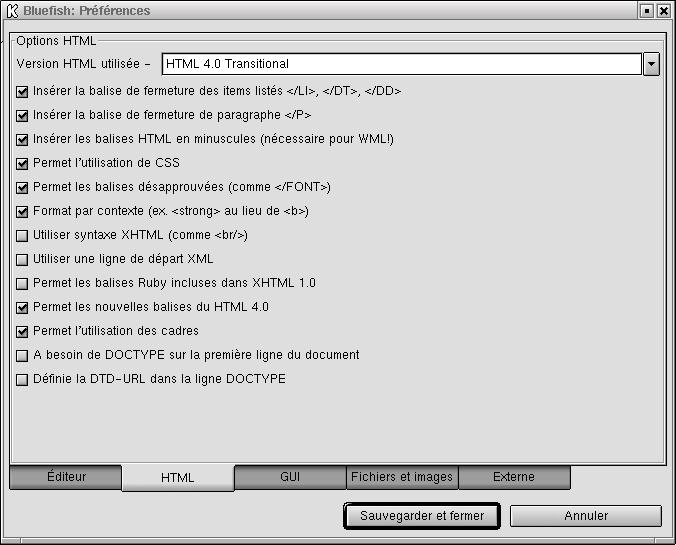This screenshot has height=545, width=676.
Task: Switch to the Éditeur tab
Action: tap(66, 477)
